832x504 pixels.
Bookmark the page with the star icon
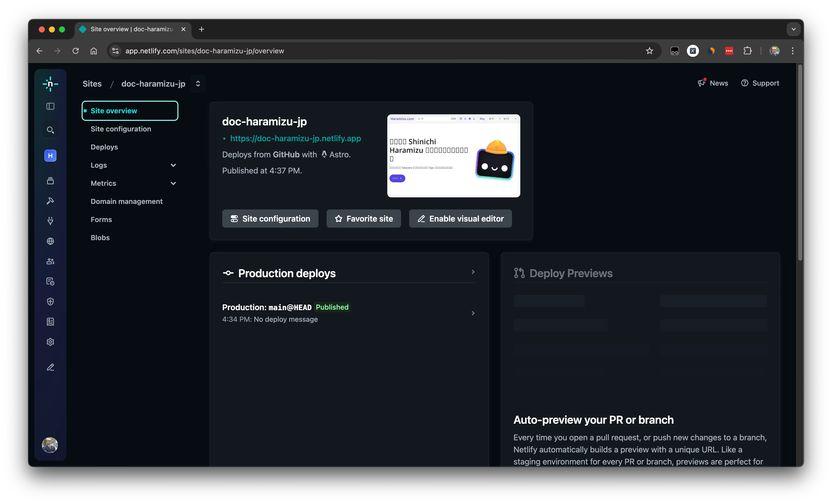tap(649, 51)
